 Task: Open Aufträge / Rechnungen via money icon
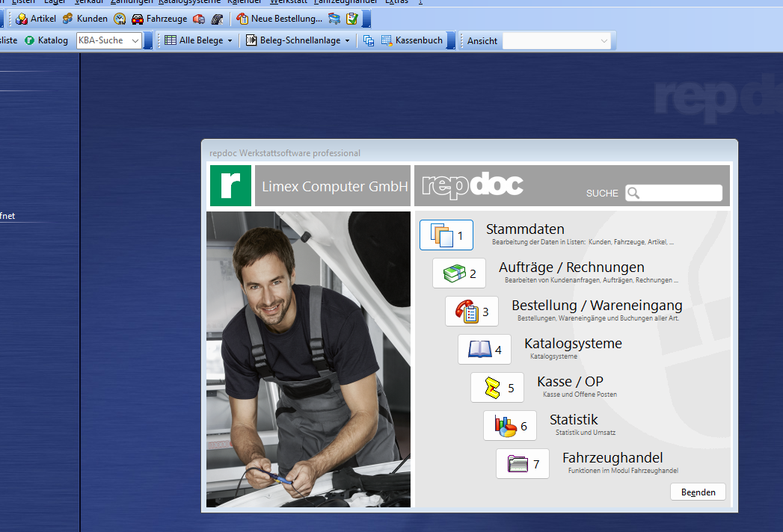[459, 273]
